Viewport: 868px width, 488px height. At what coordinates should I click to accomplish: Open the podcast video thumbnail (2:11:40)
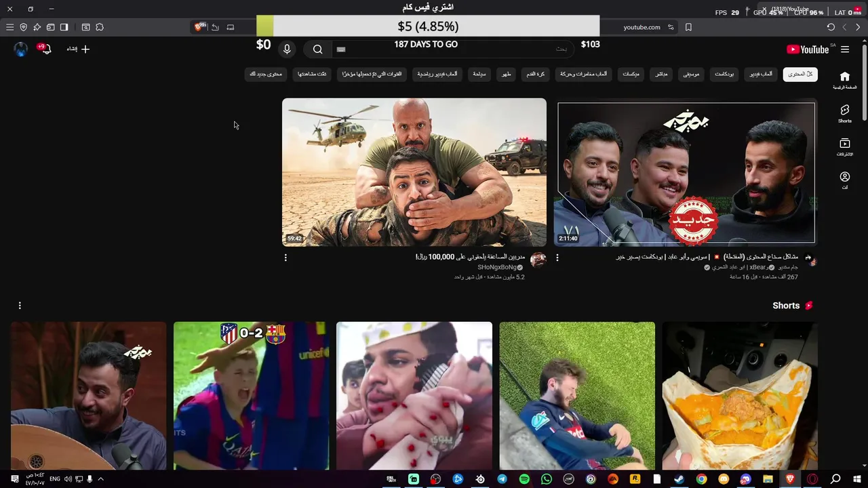coord(686,173)
